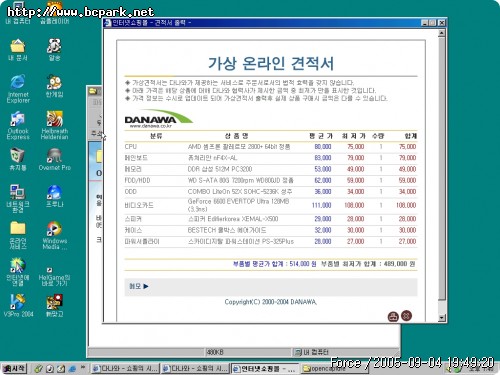Click the first quick launch icon beside 시작
The image size is (500, 375).
point(39,369)
